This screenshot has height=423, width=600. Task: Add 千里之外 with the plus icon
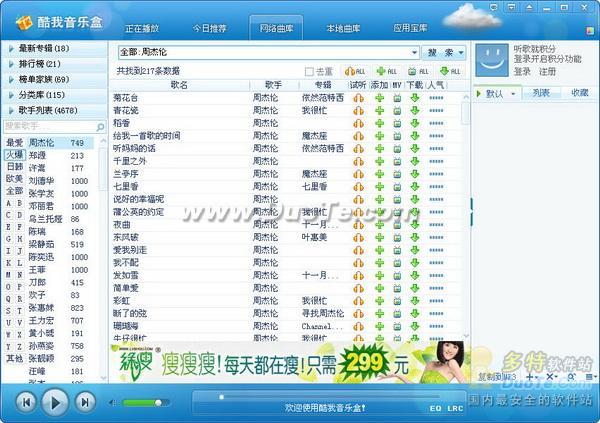[379, 161]
